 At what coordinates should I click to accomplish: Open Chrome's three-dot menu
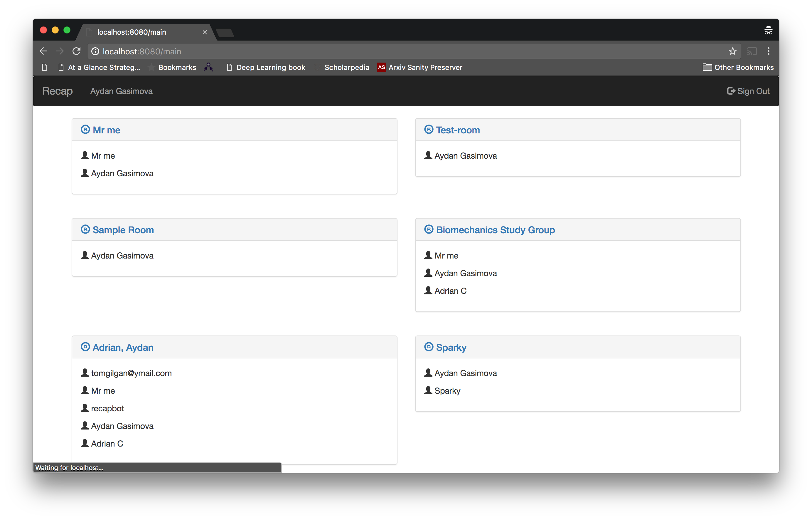(769, 51)
